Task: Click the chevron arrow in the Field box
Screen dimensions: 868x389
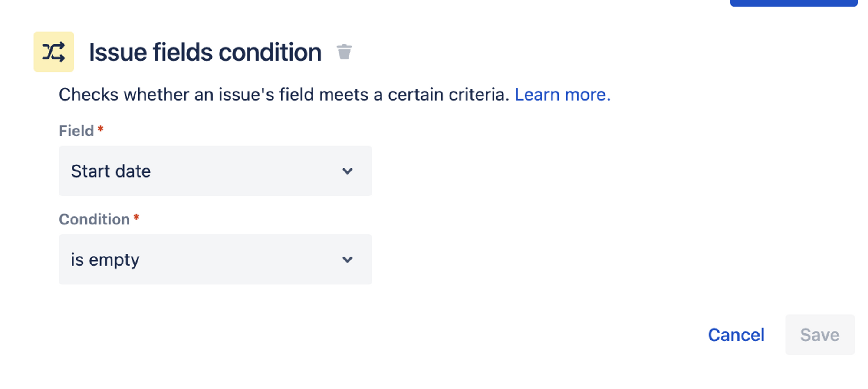Action: 347,171
